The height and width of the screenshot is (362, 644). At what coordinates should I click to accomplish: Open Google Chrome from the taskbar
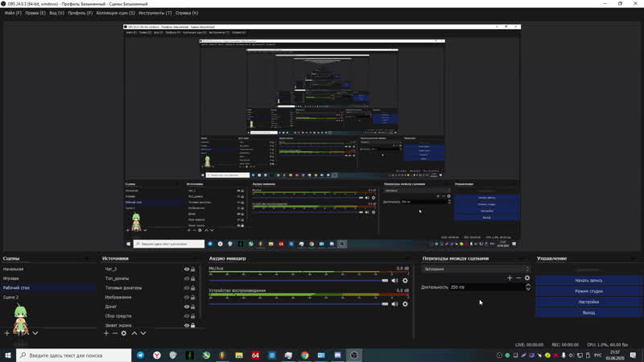click(305, 355)
